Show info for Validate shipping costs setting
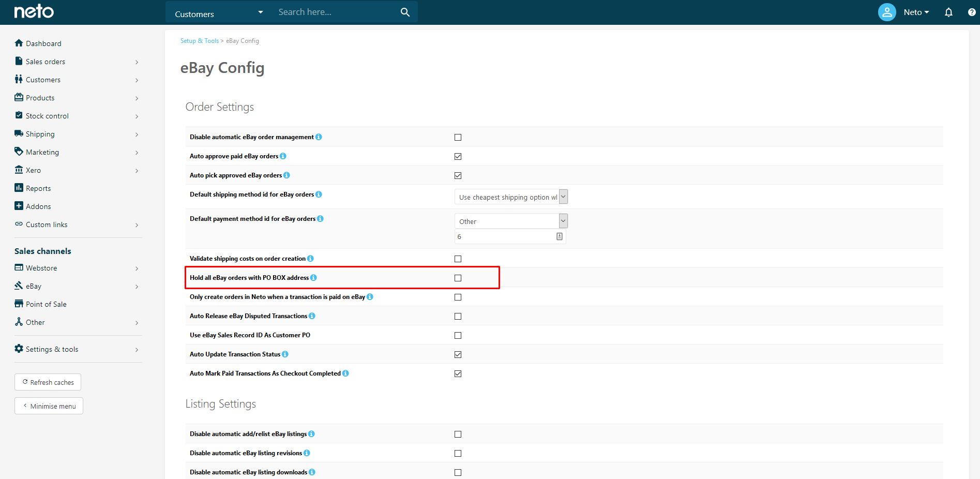This screenshot has width=980, height=479. (310, 259)
